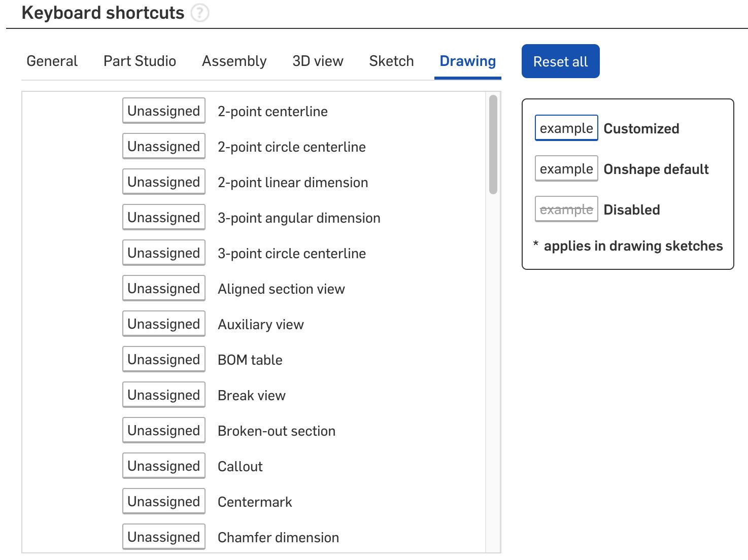Select the BOM table shortcut box

click(163, 360)
